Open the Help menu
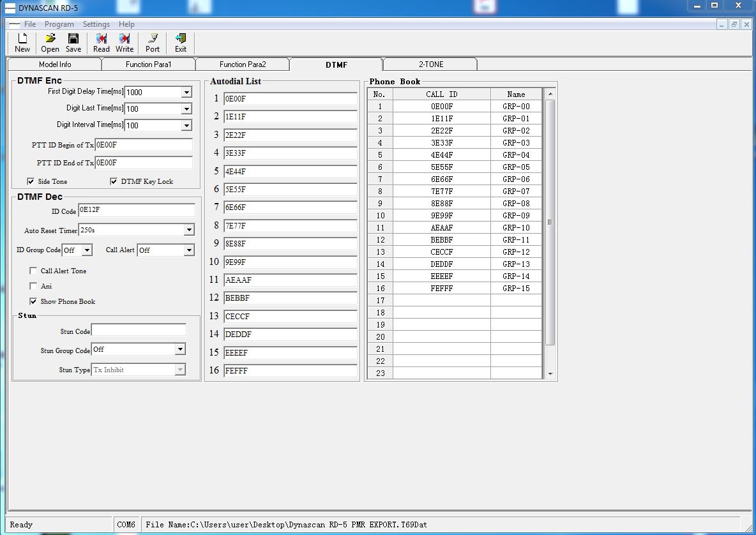756x535 pixels. tap(127, 24)
